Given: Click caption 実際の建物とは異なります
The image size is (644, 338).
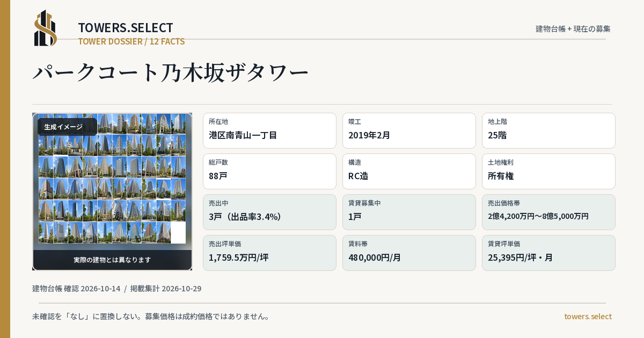Looking at the screenshot, I should point(112,260).
